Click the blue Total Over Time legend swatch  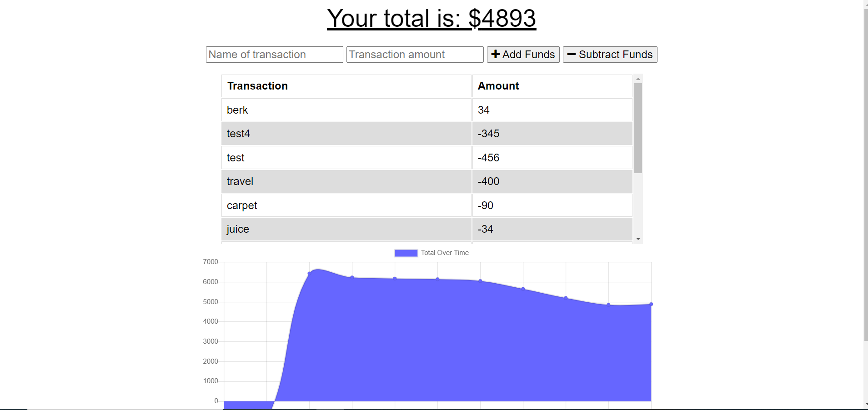[405, 253]
